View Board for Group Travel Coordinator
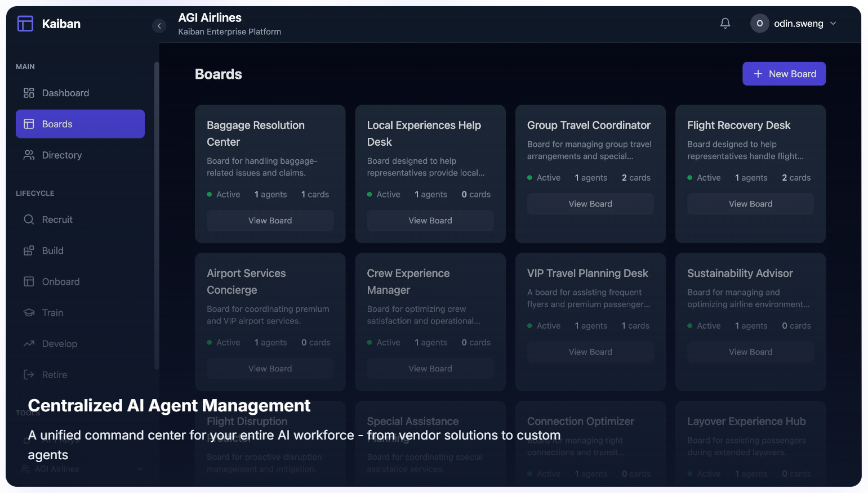Image resolution: width=868 pixels, height=493 pixels. [590, 204]
